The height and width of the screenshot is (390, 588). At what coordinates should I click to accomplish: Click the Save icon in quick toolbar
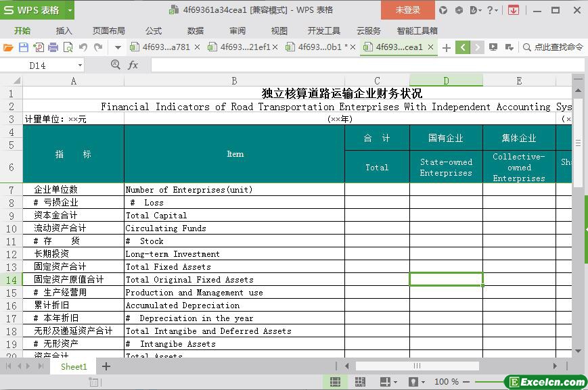pyautogui.click(x=24, y=47)
